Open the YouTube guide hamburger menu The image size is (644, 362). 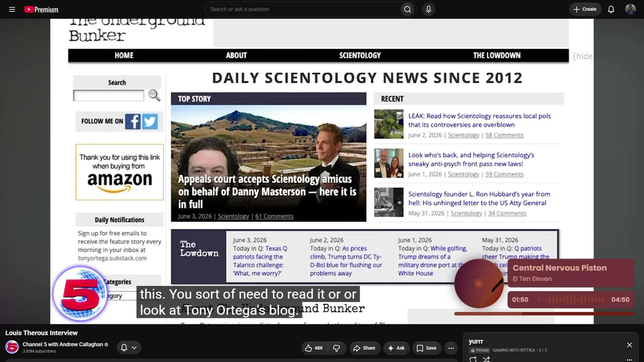click(x=12, y=9)
